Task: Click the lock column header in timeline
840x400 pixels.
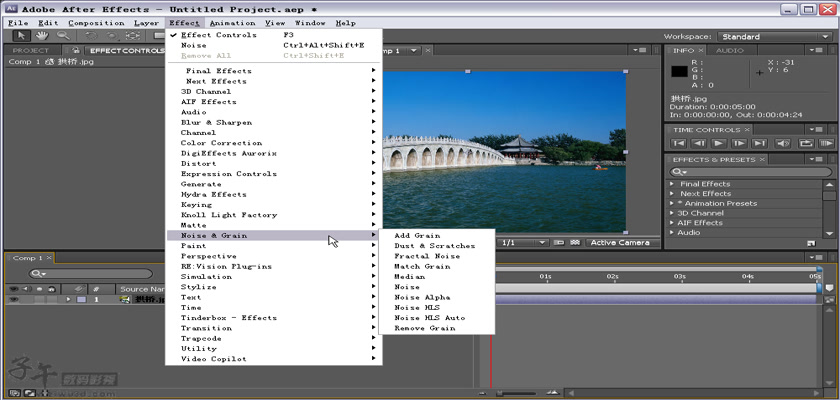Action: (50, 289)
